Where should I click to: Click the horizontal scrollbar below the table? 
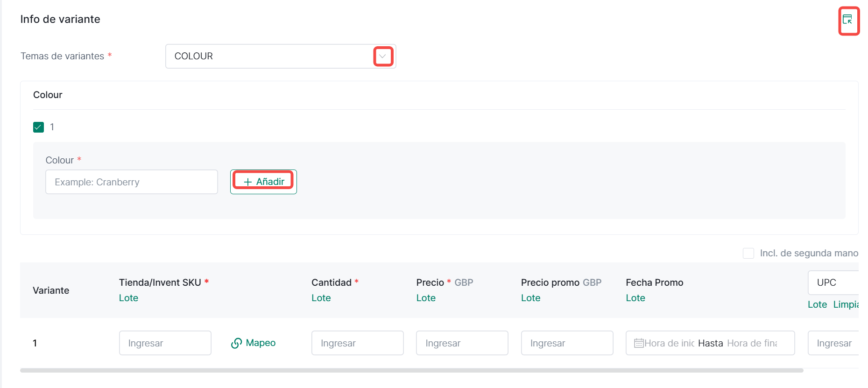[411, 370]
